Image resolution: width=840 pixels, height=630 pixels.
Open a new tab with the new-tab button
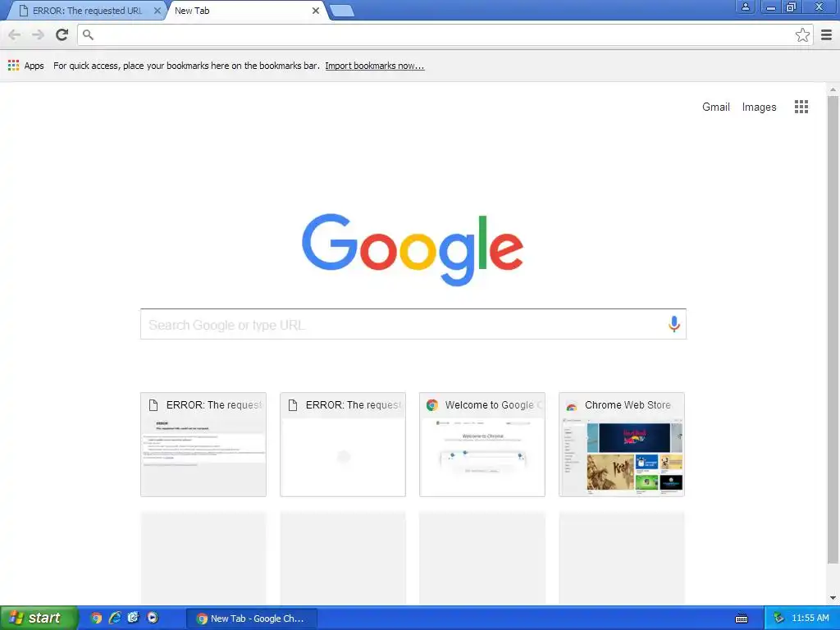coord(341,11)
